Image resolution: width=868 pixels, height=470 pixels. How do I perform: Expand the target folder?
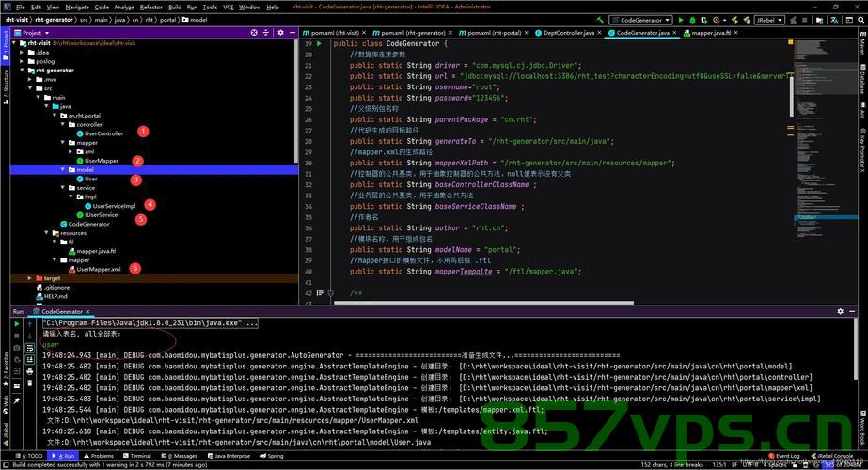pos(30,278)
